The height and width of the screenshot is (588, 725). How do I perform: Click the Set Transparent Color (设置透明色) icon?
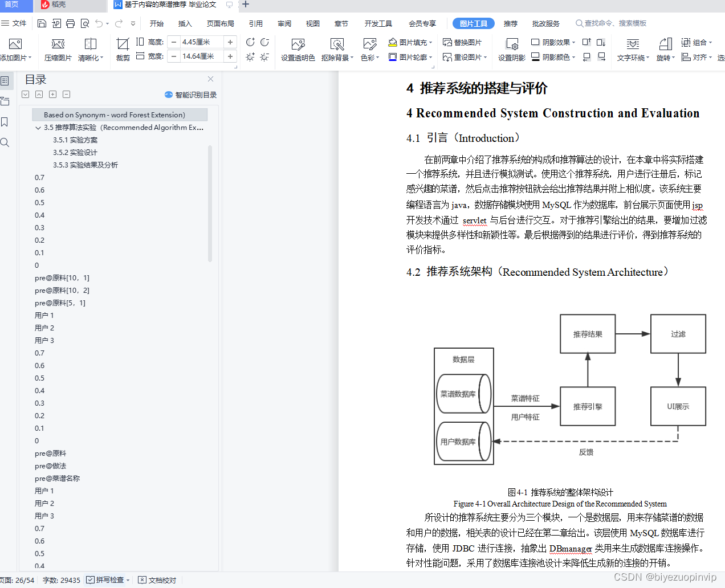(298, 44)
